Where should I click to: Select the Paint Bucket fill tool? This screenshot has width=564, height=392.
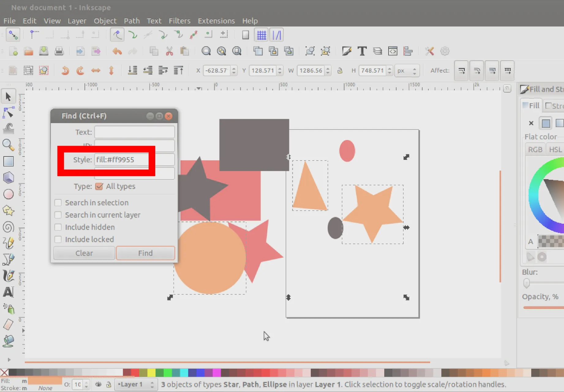(x=8, y=341)
